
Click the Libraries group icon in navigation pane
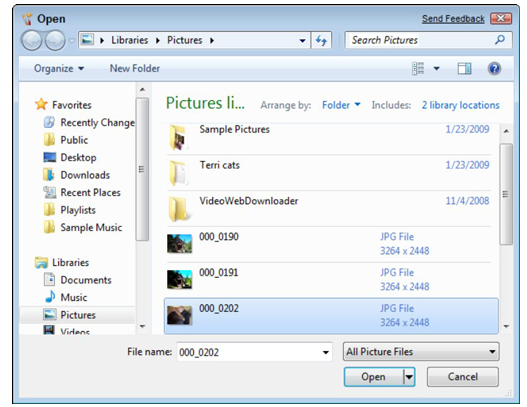41,262
